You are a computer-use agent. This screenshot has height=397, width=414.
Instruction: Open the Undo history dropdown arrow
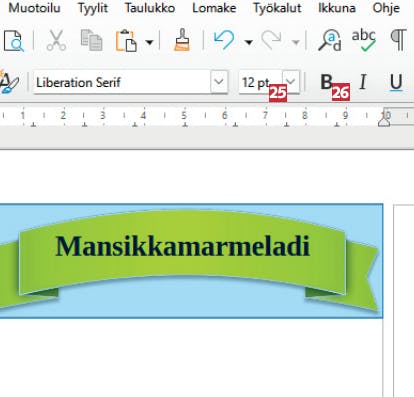tap(248, 42)
